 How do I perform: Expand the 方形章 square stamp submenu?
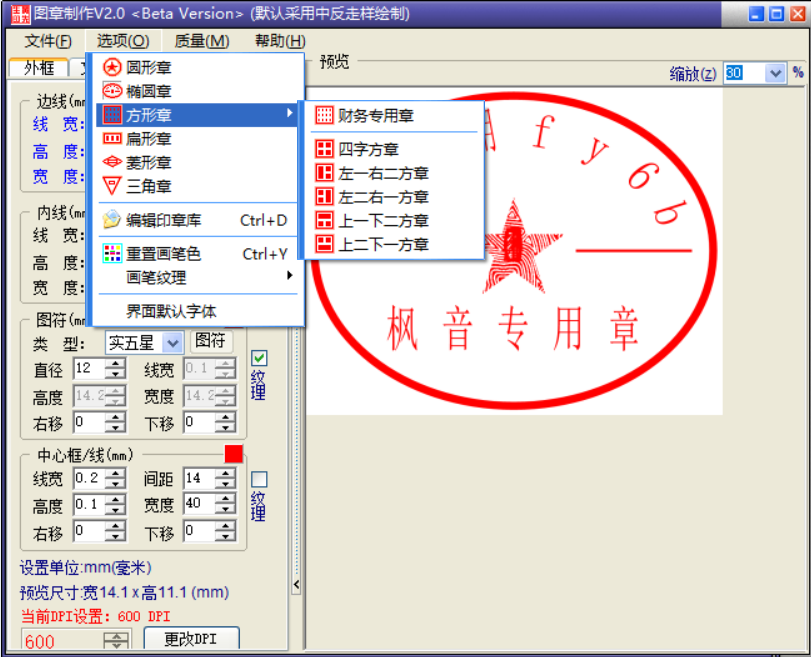point(150,114)
